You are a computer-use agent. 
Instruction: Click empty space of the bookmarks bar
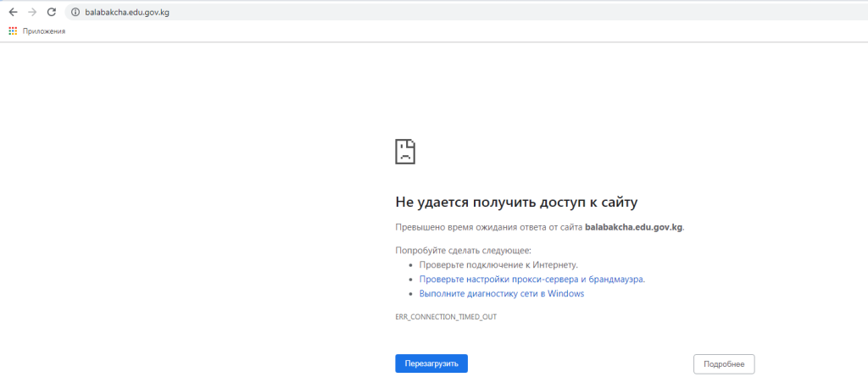coord(424,31)
